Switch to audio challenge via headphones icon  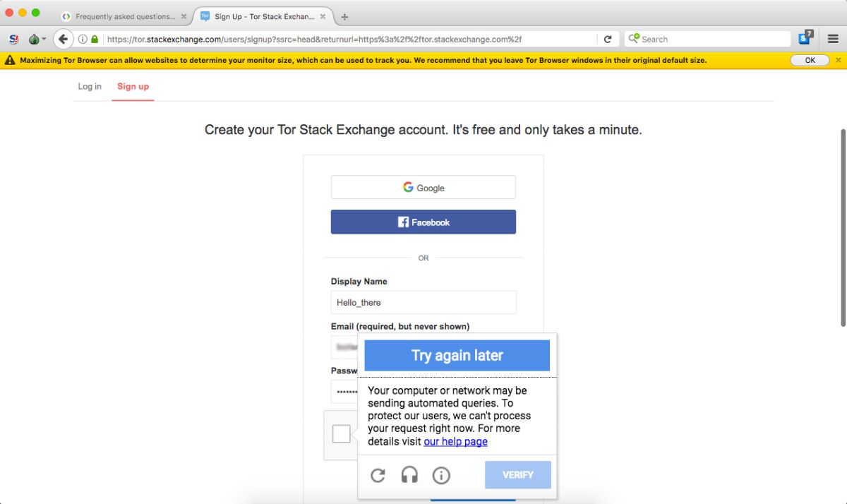pyautogui.click(x=409, y=475)
